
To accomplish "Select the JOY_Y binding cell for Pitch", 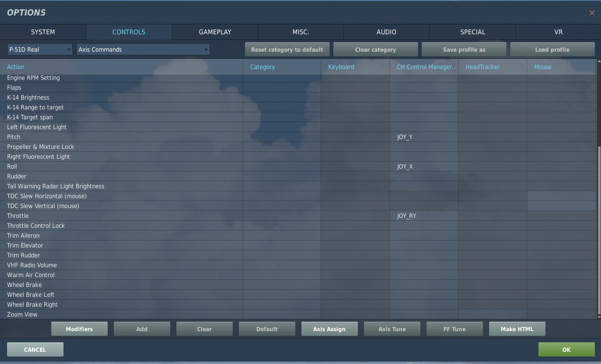I will point(424,137).
